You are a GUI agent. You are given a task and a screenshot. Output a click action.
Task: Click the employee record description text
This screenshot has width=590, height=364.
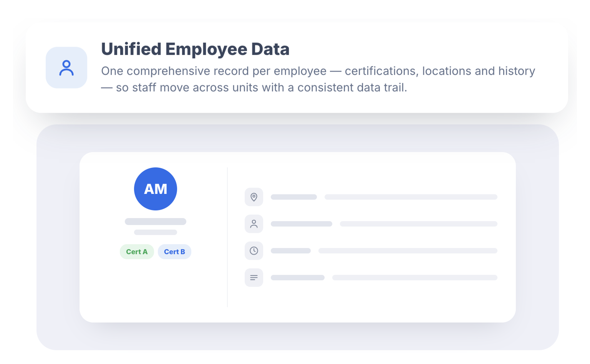tap(318, 79)
